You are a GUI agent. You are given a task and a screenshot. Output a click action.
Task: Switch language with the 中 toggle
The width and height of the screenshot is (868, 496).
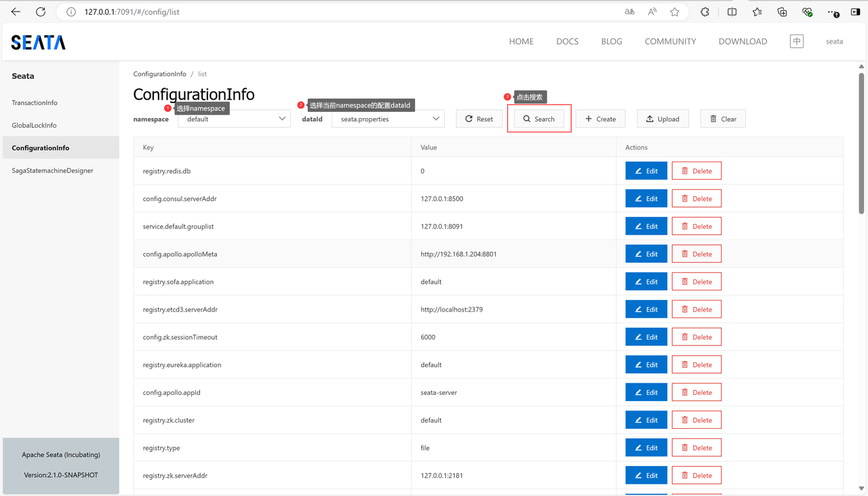[x=797, y=41]
